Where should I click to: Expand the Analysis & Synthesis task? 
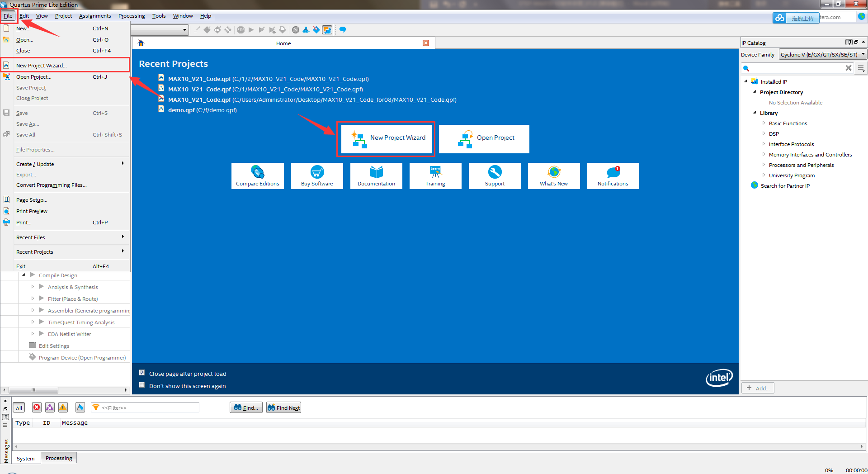tap(33, 287)
